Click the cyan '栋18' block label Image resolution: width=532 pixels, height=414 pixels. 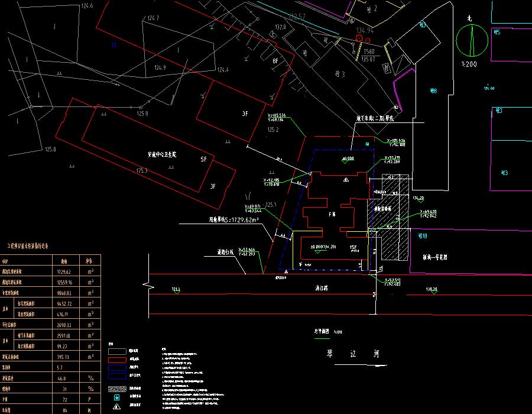click(423, 236)
